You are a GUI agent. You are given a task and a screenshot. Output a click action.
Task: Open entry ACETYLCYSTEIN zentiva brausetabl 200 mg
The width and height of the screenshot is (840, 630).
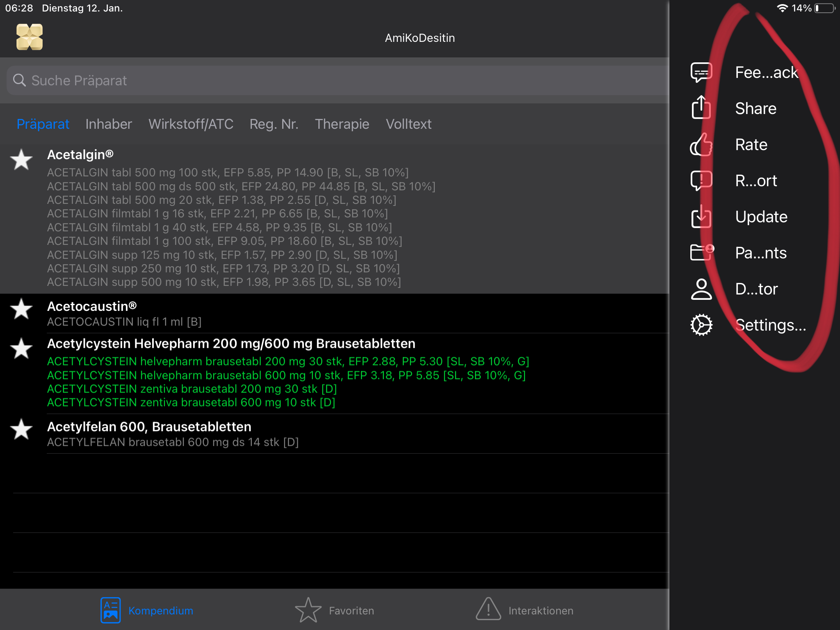(x=192, y=389)
